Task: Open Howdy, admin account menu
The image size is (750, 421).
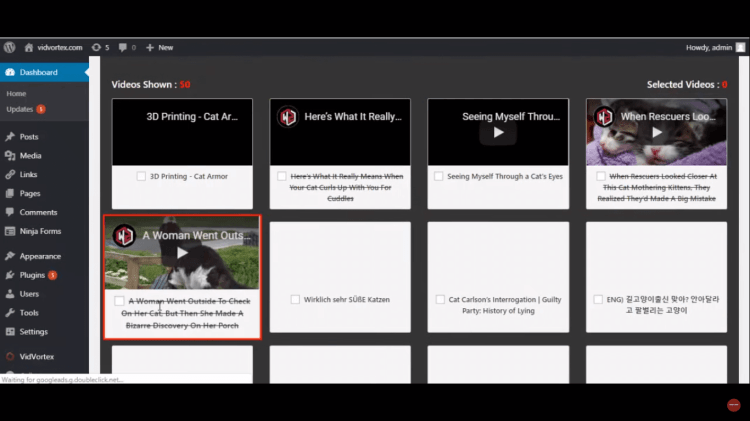Action: coord(715,47)
